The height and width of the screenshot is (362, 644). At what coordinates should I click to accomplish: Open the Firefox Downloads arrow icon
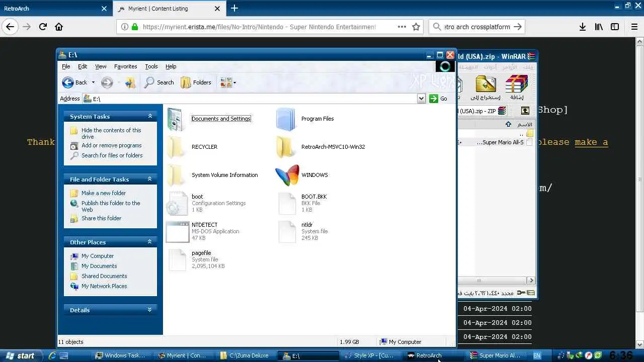point(582,27)
